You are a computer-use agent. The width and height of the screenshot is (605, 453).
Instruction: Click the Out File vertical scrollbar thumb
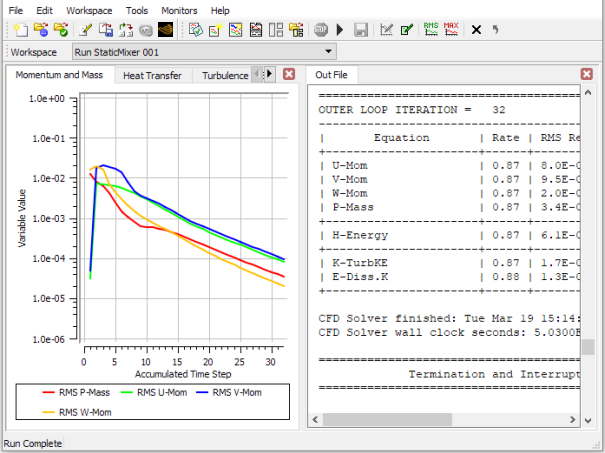[x=589, y=347]
